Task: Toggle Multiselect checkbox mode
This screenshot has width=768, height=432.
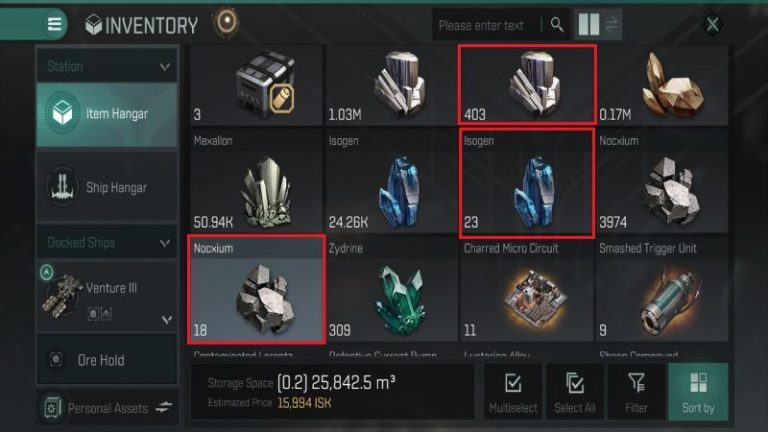Action: [513, 392]
